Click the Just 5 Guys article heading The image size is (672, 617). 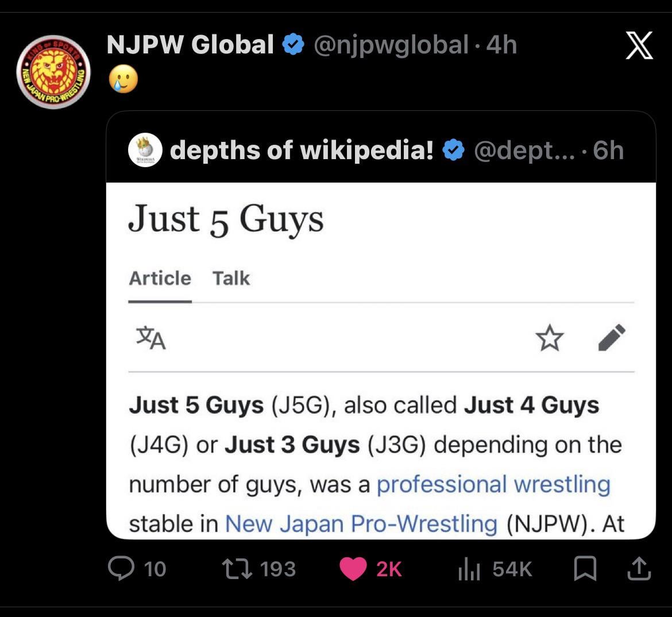pos(226,219)
